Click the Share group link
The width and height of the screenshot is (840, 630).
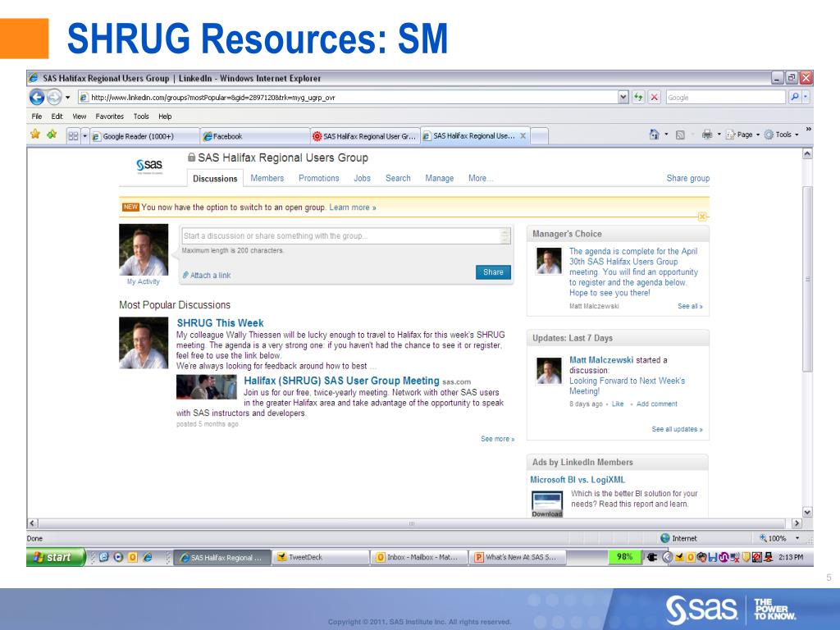pos(688,178)
